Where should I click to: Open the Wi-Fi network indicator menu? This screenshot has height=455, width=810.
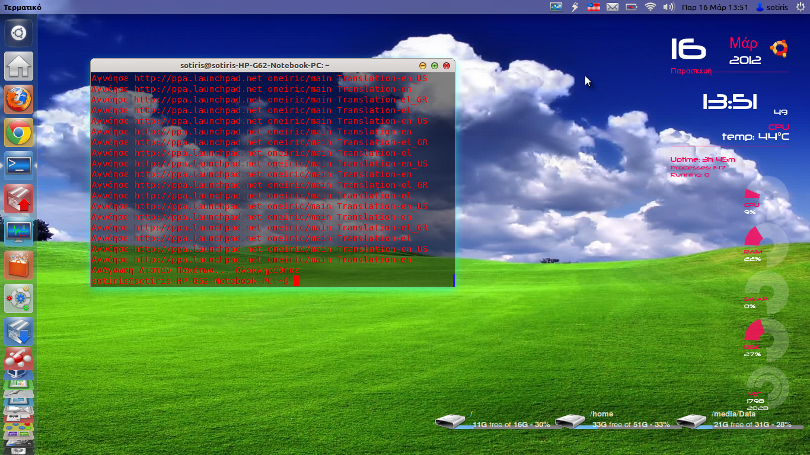tap(650, 7)
